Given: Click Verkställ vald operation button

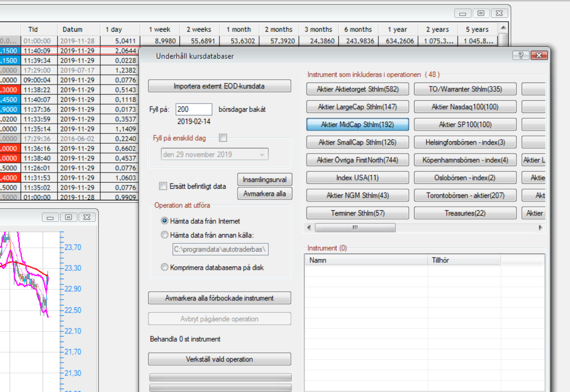Looking at the screenshot, I should (x=219, y=359).
